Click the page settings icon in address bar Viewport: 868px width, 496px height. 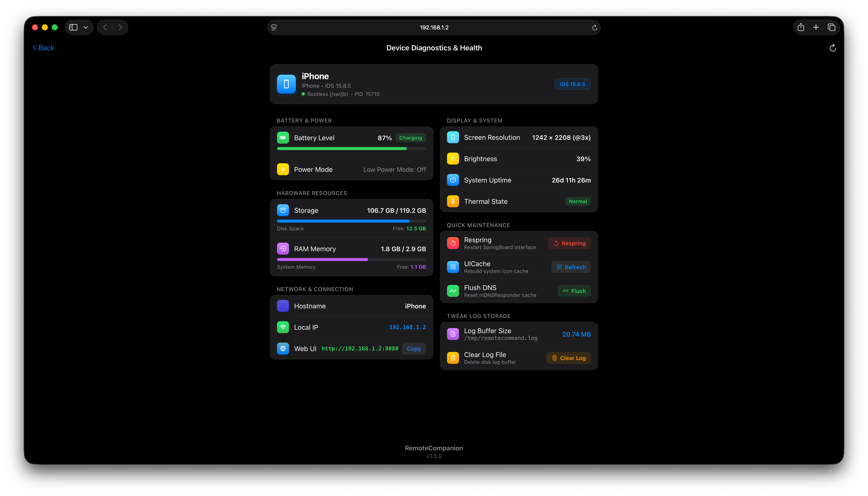click(274, 27)
